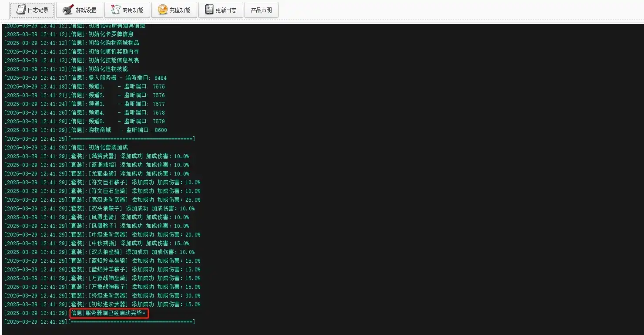Select the 初始化技能信息列表 log line
Screen dimensions: 644x335
coord(71,60)
